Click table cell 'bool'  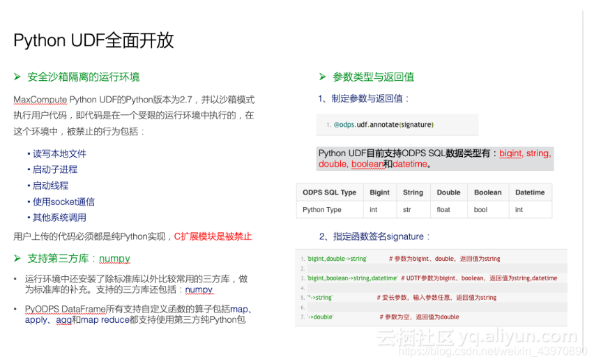tap(481, 210)
